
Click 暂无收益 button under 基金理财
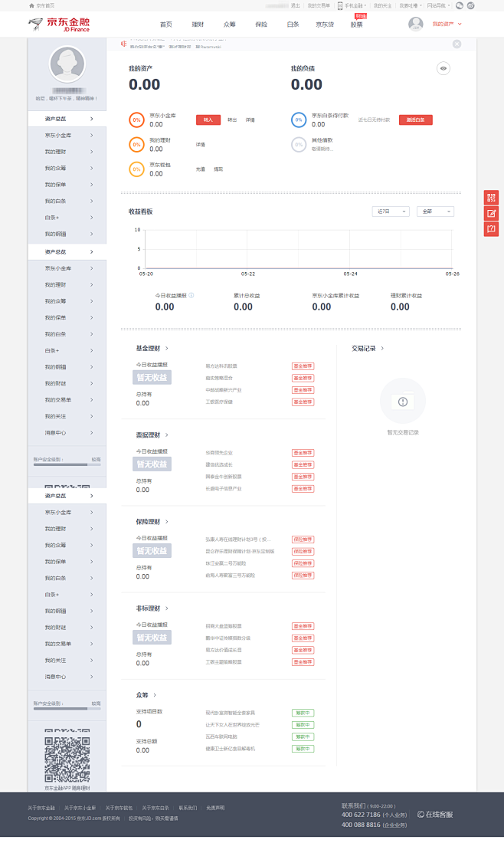click(152, 377)
